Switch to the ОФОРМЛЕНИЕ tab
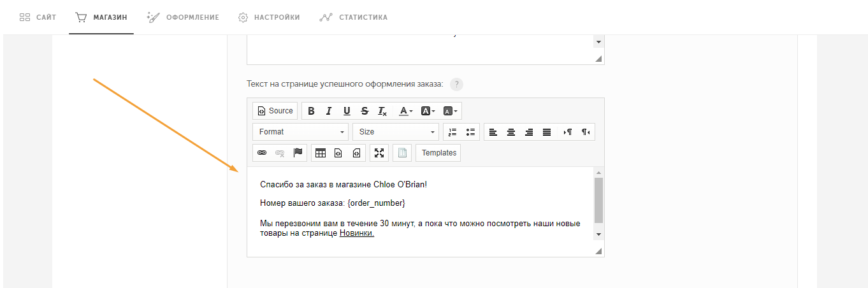 183,17
